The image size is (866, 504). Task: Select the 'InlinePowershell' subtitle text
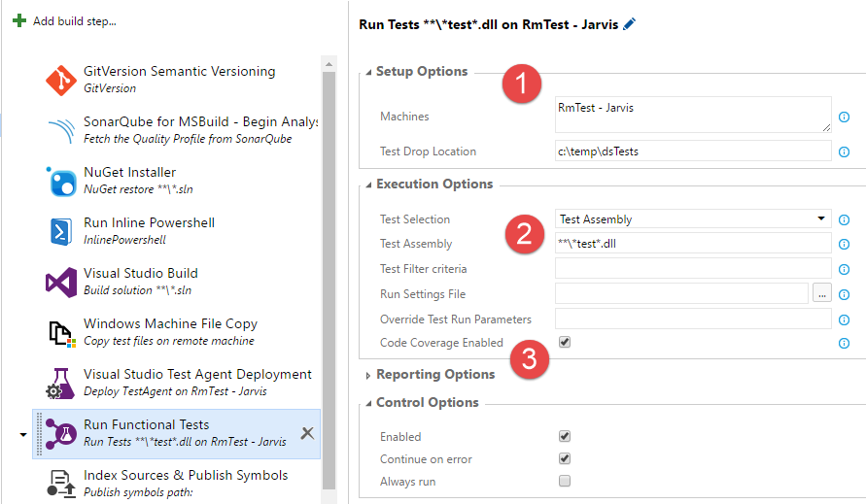(x=124, y=240)
